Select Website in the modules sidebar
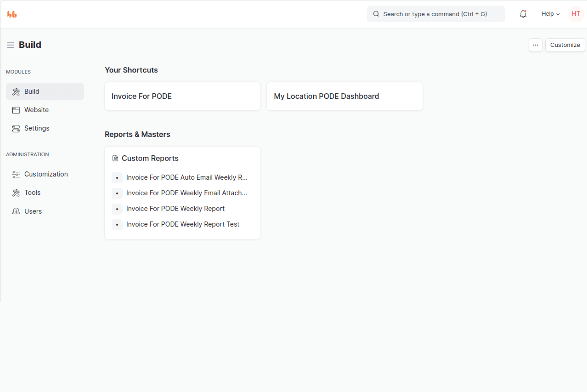Screen dimensions: 587x392 [x=36, y=110]
